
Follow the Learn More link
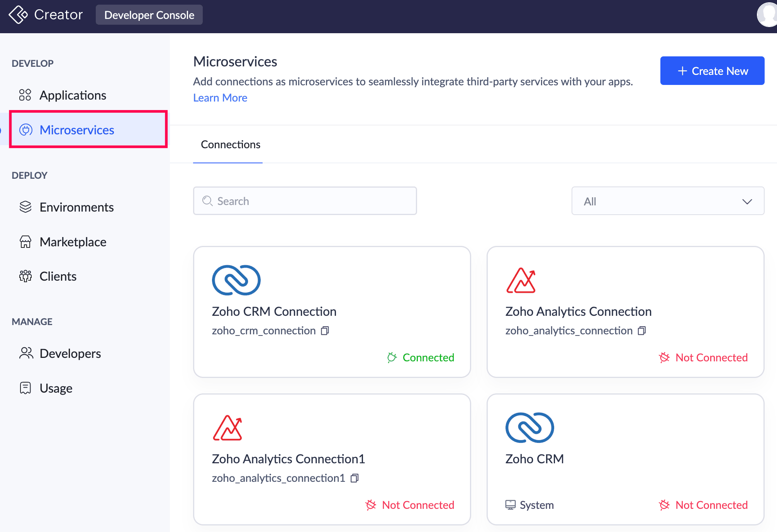tap(220, 98)
